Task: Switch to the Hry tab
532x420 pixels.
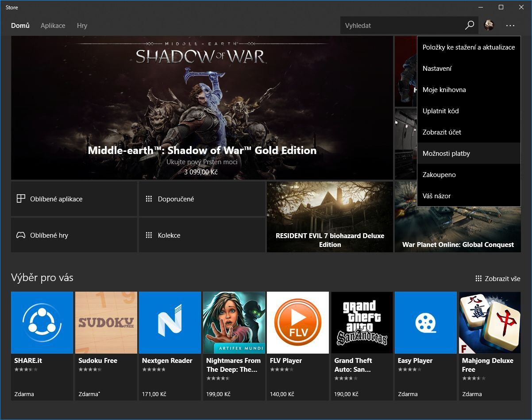Action: [x=82, y=26]
